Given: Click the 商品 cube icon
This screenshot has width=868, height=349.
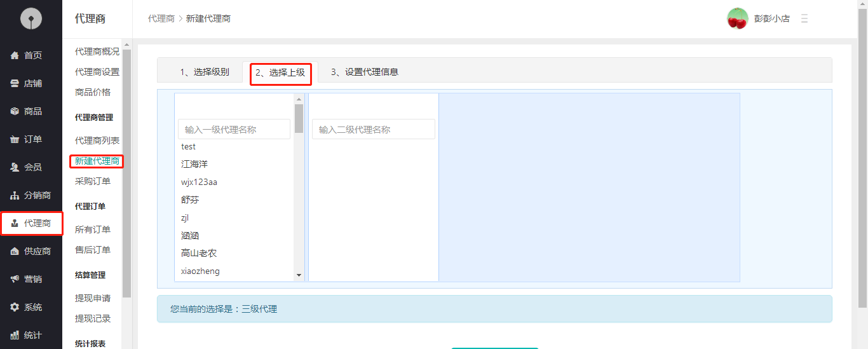Looking at the screenshot, I should click(15, 111).
